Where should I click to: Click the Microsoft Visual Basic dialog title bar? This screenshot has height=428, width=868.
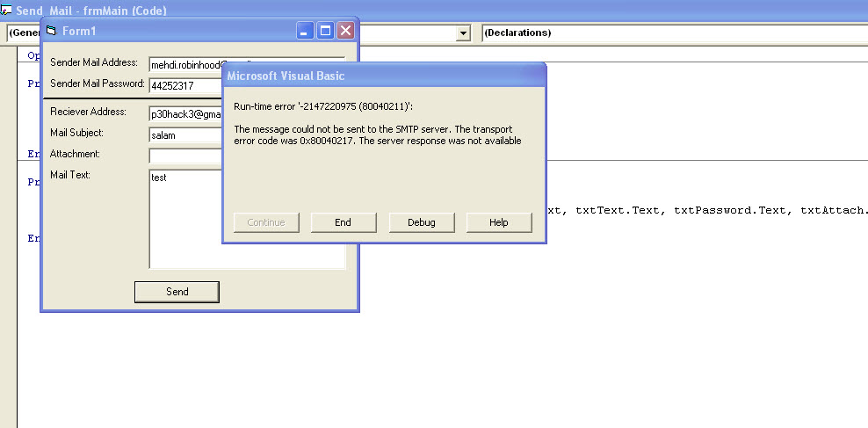tap(384, 76)
